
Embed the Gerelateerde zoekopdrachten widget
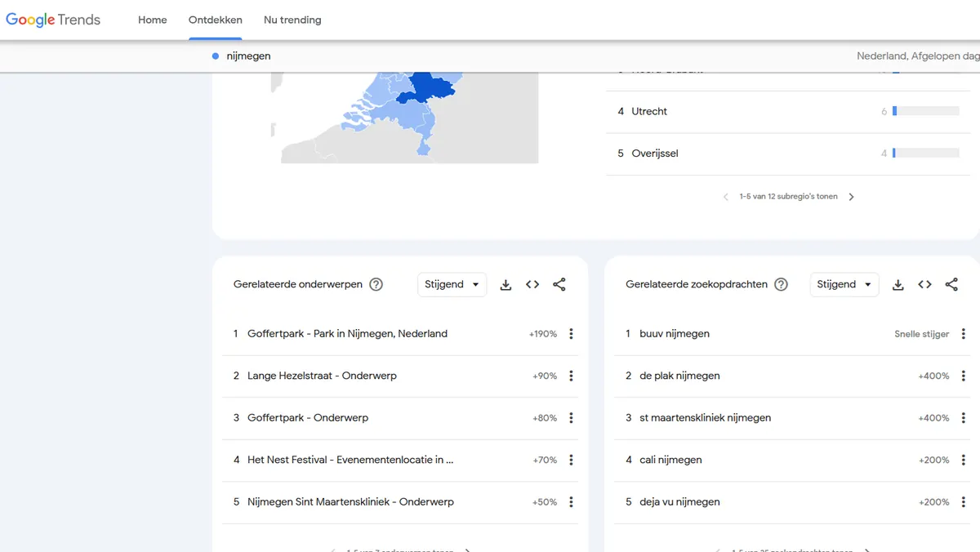pos(924,285)
